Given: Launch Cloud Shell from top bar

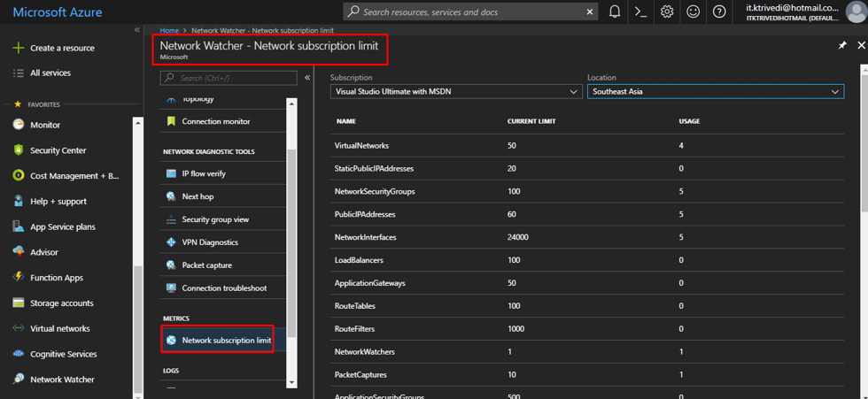Looking at the screenshot, I should pos(640,12).
